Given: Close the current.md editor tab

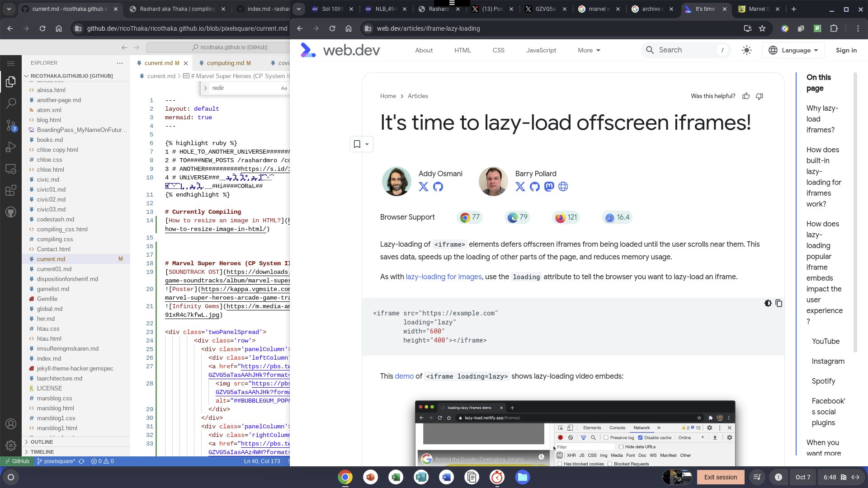Looking at the screenshot, I should tap(186, 63).
